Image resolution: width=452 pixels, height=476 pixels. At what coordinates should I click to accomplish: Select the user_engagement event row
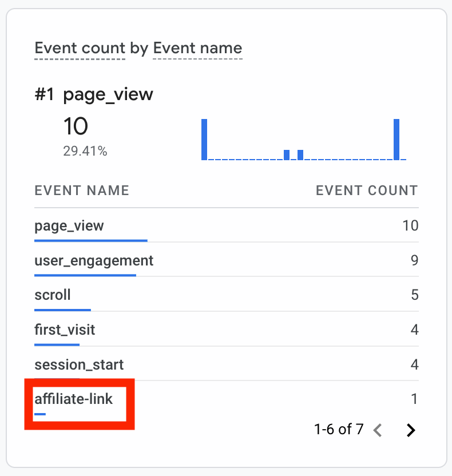[227, 260]
